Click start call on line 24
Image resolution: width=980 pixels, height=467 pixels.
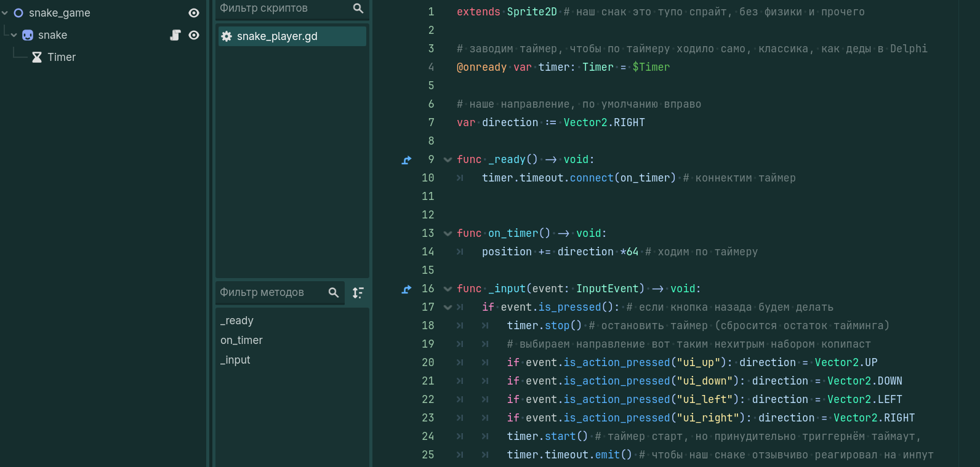click(560, 436)
